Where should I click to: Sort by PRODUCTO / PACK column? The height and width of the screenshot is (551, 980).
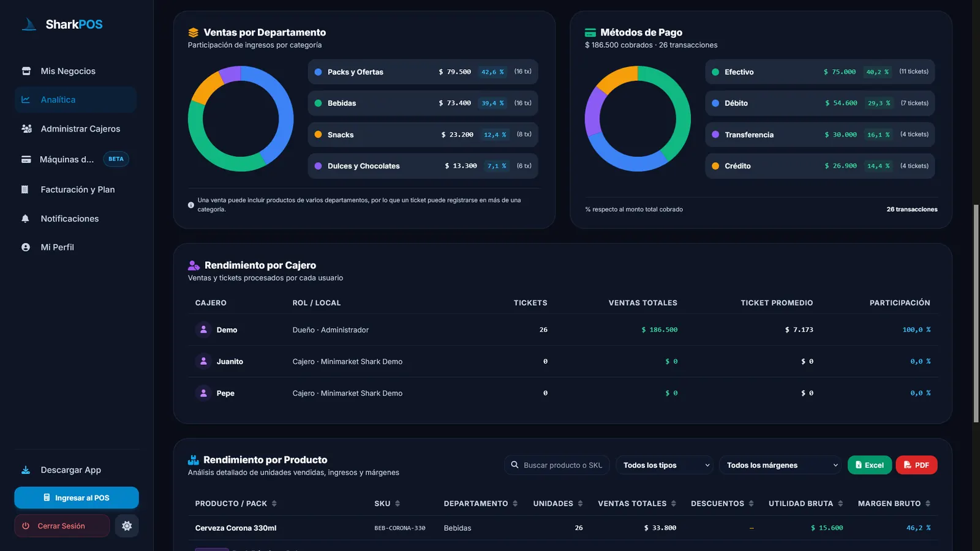pyautogui.click(x=236, y=503)
